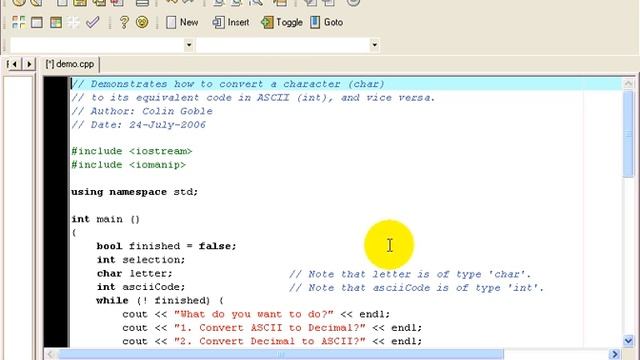Click the Goto bookmark button
Viewport: 640px width, 360px height.
coord(327,22)
